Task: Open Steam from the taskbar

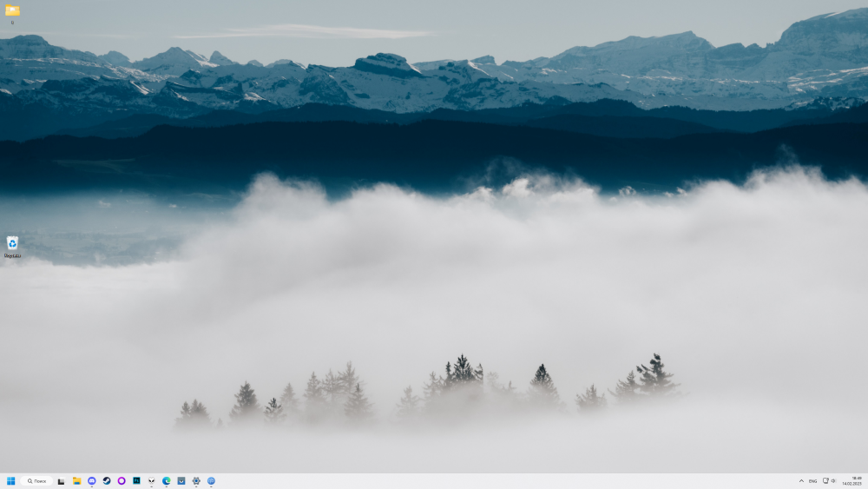Action: tap(107, 480)
